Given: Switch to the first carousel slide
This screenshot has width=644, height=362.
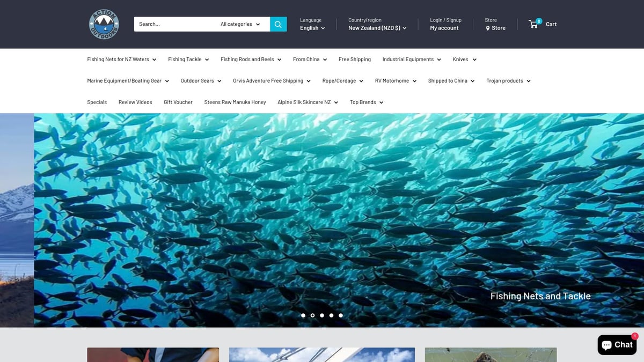Looking at the screenshot, I should pos(303,315).
